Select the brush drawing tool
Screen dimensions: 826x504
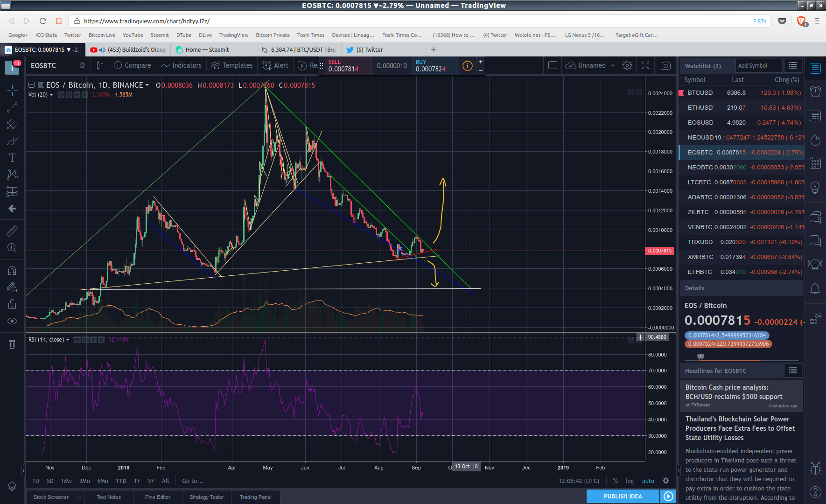pos(12,141)
